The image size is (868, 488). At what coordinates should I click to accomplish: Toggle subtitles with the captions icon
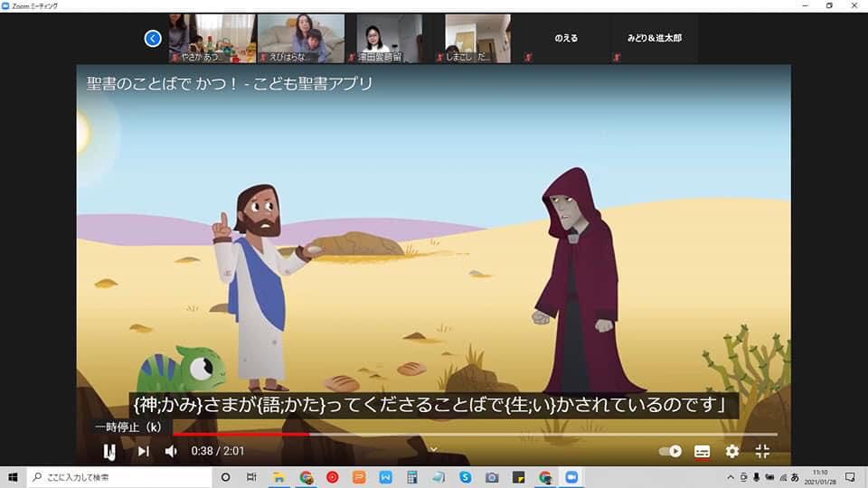tap(702, 452)
